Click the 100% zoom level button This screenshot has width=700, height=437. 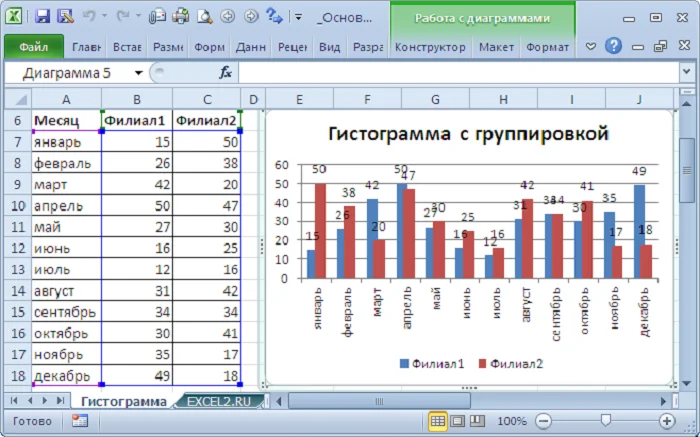pos(511,421)
